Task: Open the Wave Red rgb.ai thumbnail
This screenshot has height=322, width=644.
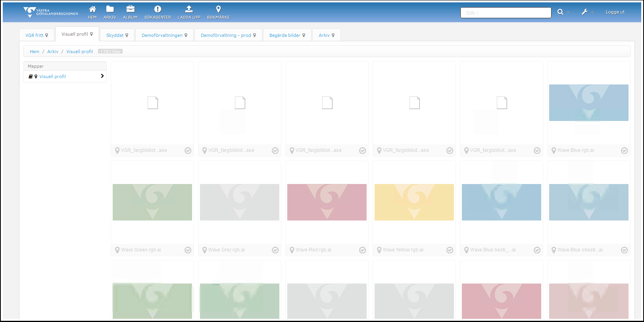Action: pyautogui.click(x=327, y=202)
